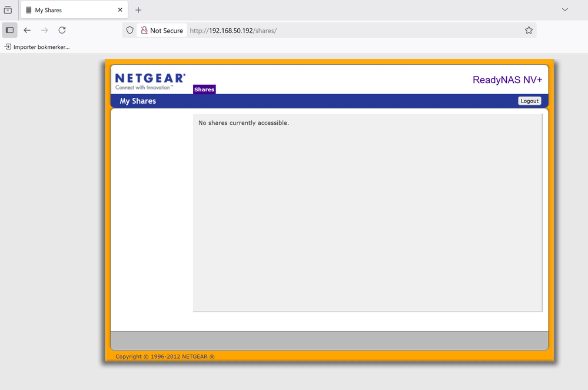Click the Not Secure lock indicator
Image resolution: width=588 pixels, height=390 pixels.
162,31
